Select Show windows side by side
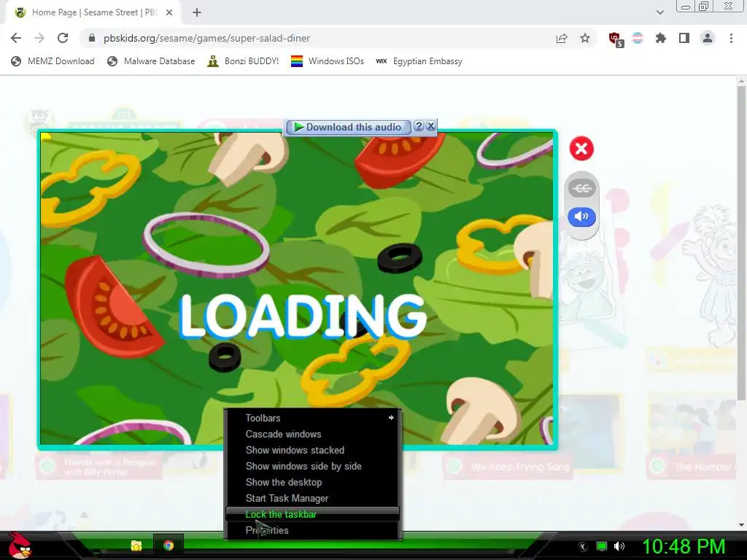 click(312, 466)
